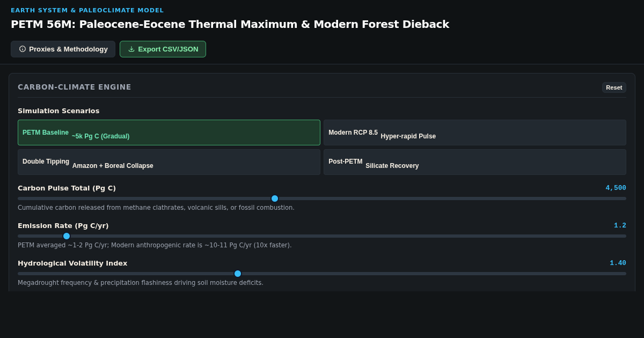The image size is (644, 338).
Task: Click the 1.40 volatility index value
Action: pyautogui.click(x=618, y=263)
